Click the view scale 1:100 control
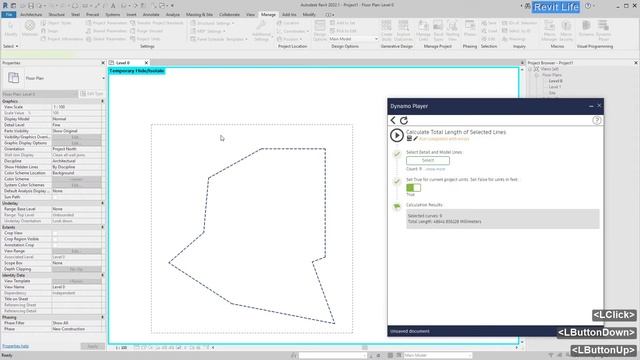The image size is (640, 360). [x=121, y=348]
